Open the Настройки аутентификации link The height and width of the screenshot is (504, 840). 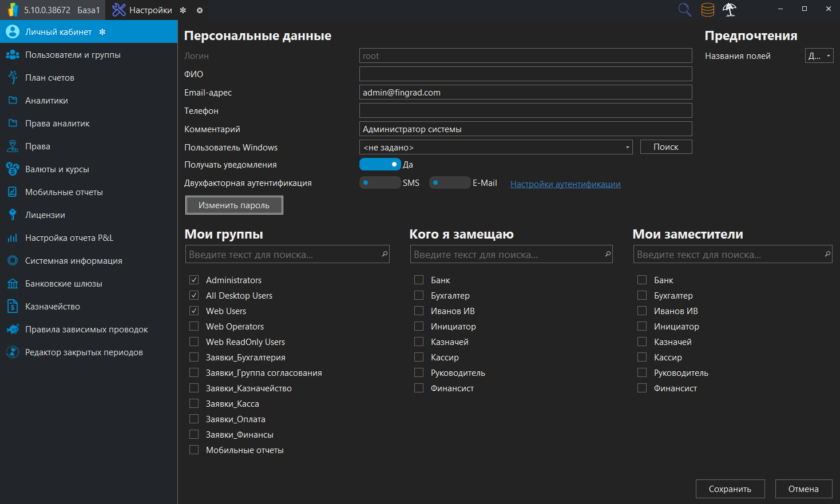click(565, 184)
